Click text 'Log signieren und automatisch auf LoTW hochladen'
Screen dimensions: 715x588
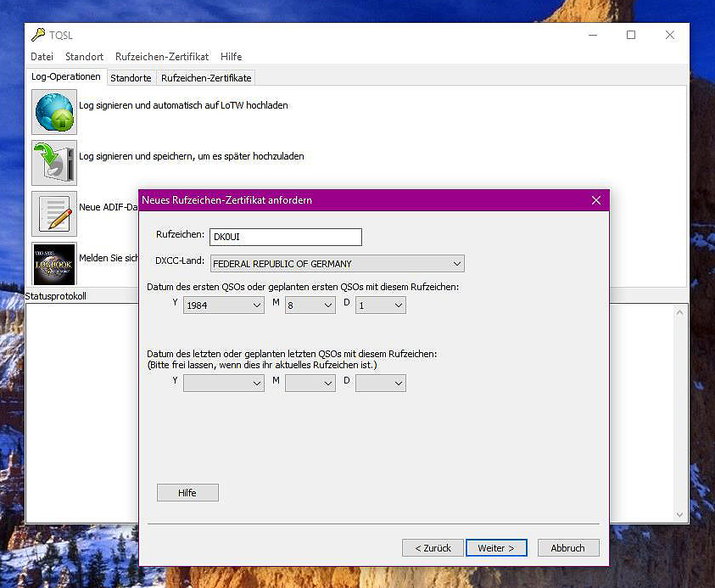(183, 105)
